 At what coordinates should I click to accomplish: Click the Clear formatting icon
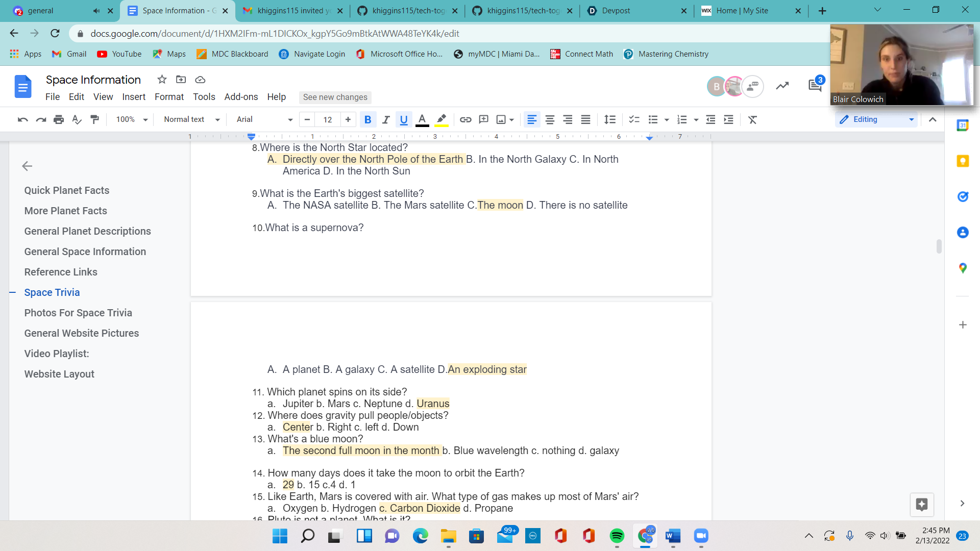point(752,119)
